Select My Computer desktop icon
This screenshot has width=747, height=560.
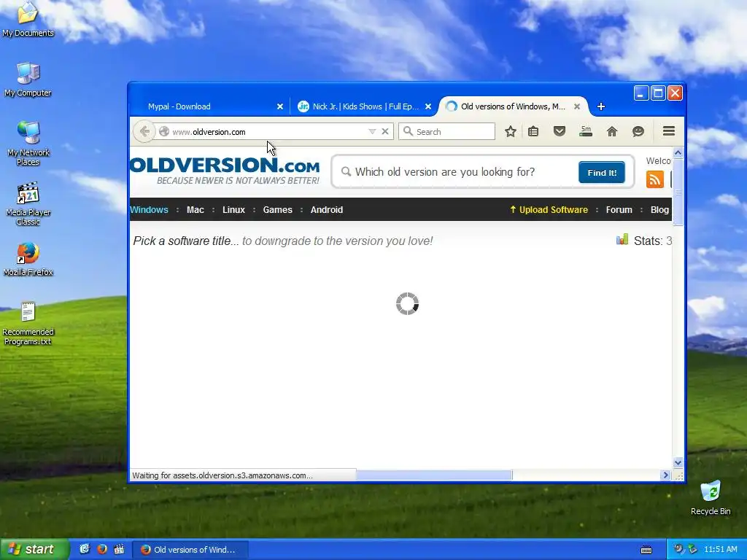click(x=28, y=79)
